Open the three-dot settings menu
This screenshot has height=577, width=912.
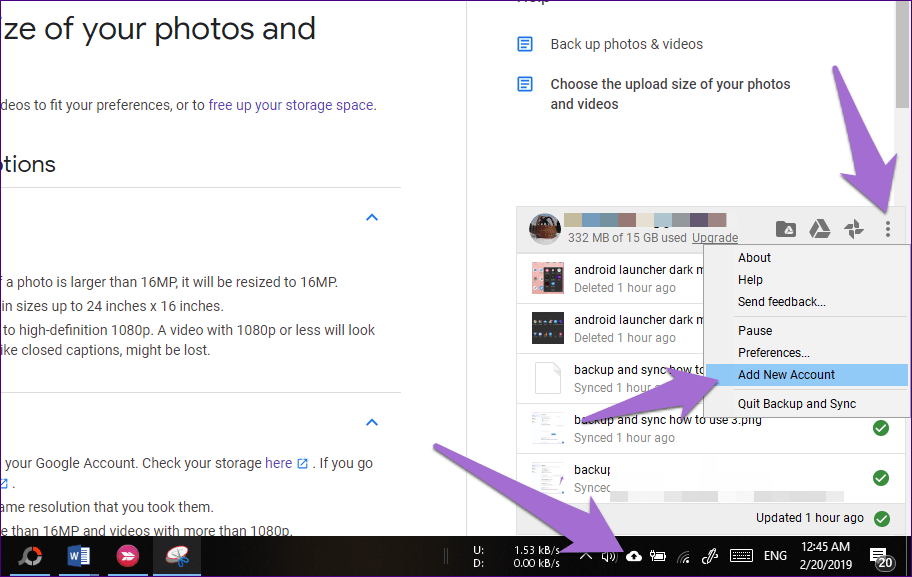[888, 229]
